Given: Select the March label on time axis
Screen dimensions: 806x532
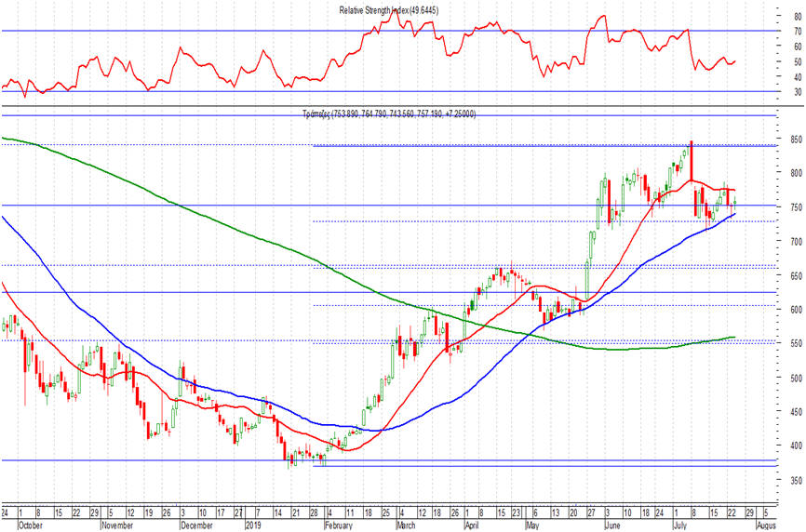Looking at the screenshot, I should pos(406,525).
